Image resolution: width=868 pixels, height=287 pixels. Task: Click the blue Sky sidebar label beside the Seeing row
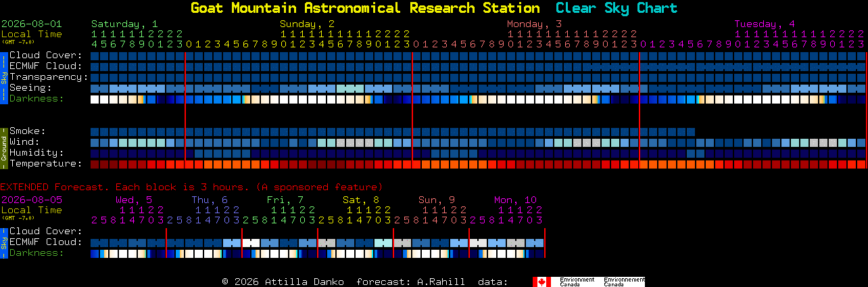point(3,76)
